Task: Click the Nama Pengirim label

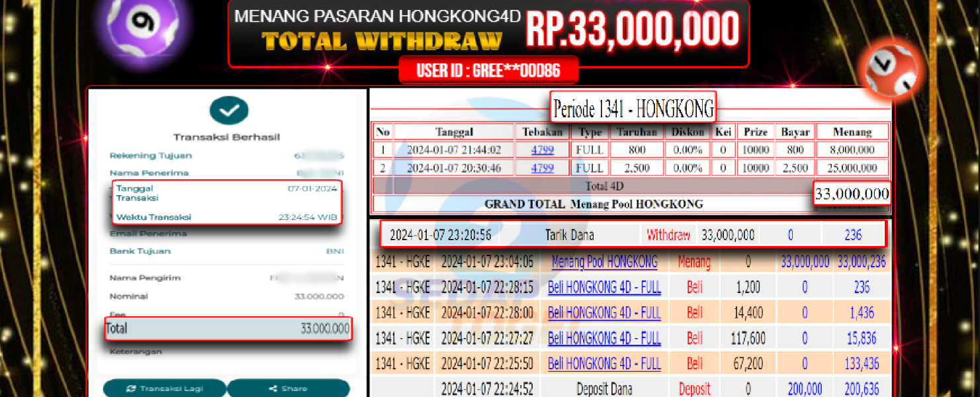Action: [x=145, y=278]
